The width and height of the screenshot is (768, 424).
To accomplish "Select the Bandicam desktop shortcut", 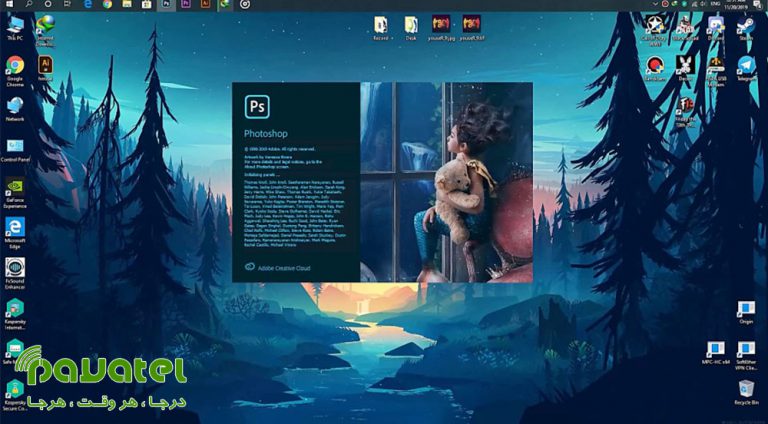I will click(655, 69).
